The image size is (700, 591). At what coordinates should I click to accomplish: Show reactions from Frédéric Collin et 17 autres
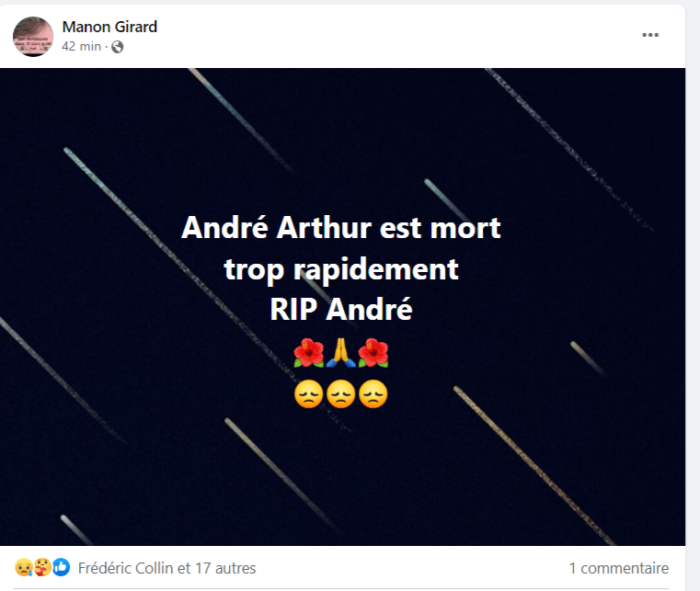coord(167,568)
